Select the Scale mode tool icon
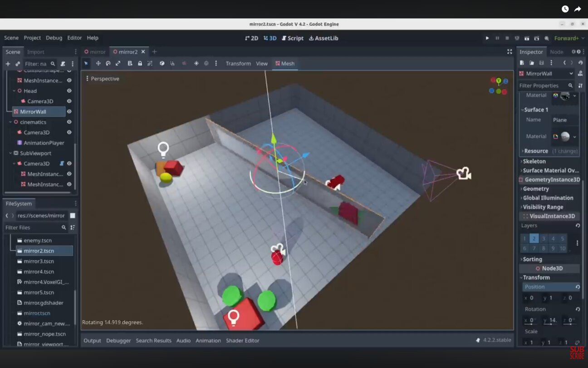 coord(118,64)
